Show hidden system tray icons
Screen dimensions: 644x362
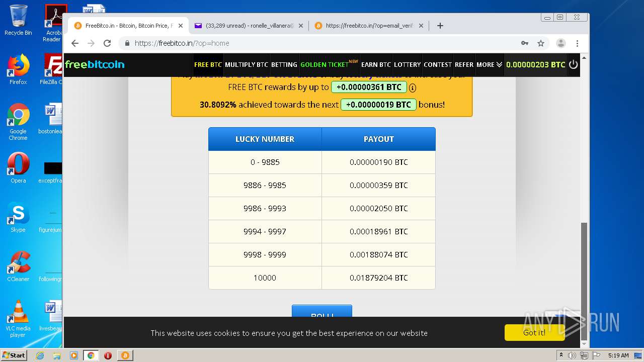click(561, 355)
